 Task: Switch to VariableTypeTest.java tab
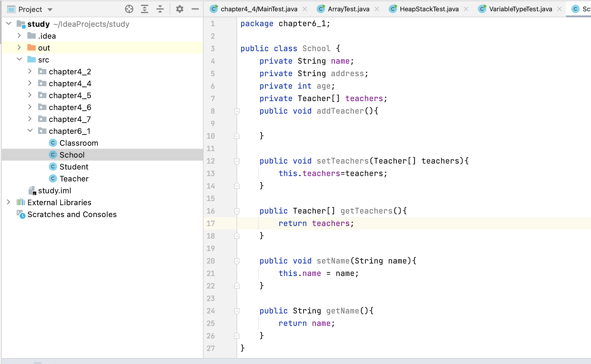(x=520, y=9)
